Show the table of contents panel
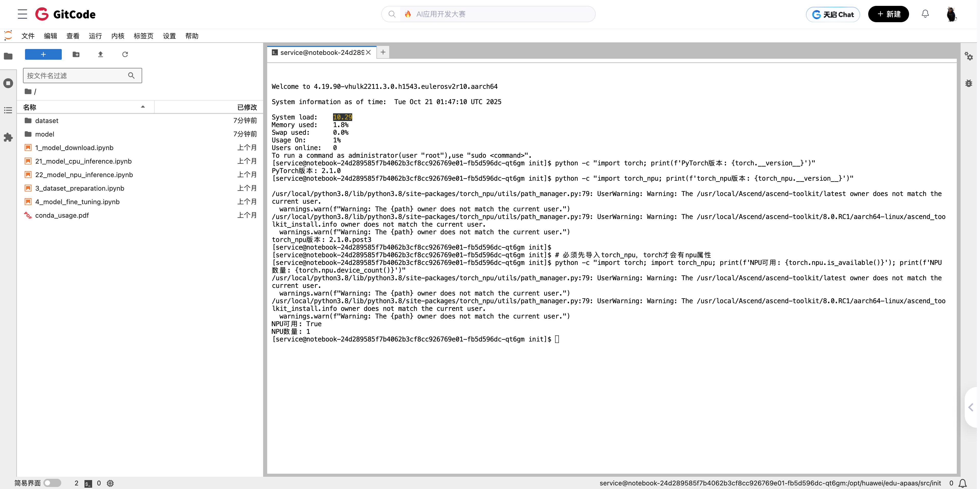This screenshot has height=489, width=980. (x=8, y=110)
